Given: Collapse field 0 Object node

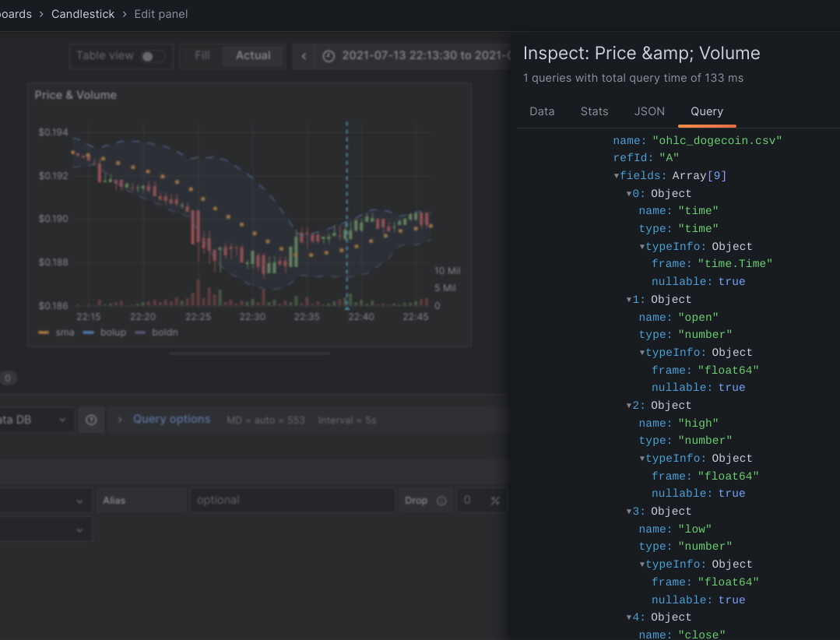Looking at the screenshot, I should pyautogui.click(x=630, y=193).
